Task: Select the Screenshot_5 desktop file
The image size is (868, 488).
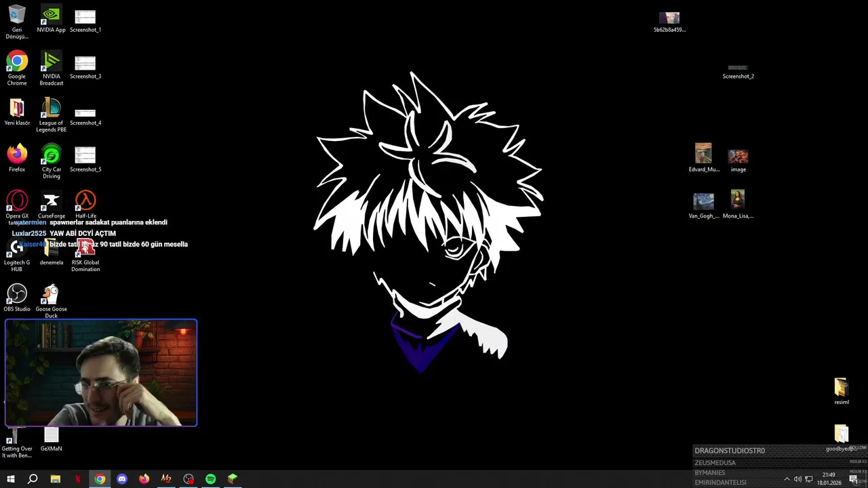Action: pyautogui.click(x=85, y=159)
